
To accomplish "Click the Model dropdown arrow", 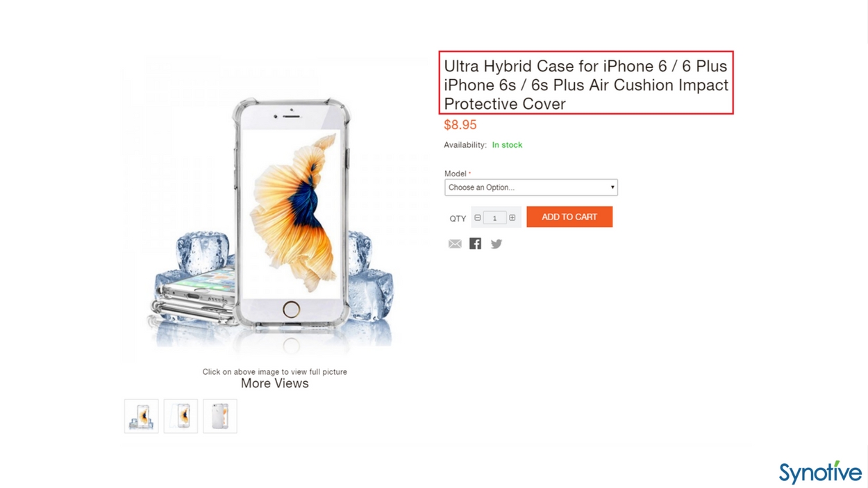I will [612, 187].
